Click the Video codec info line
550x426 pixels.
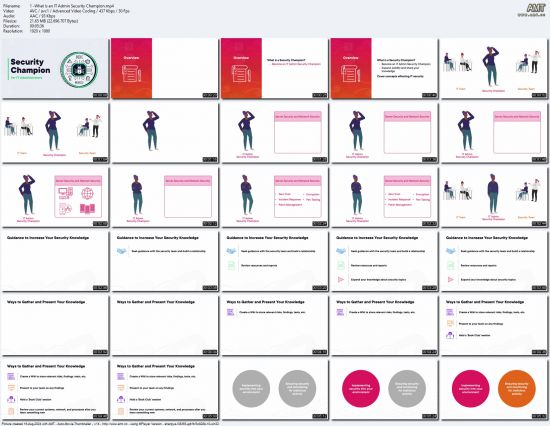(x=66, y=11)
